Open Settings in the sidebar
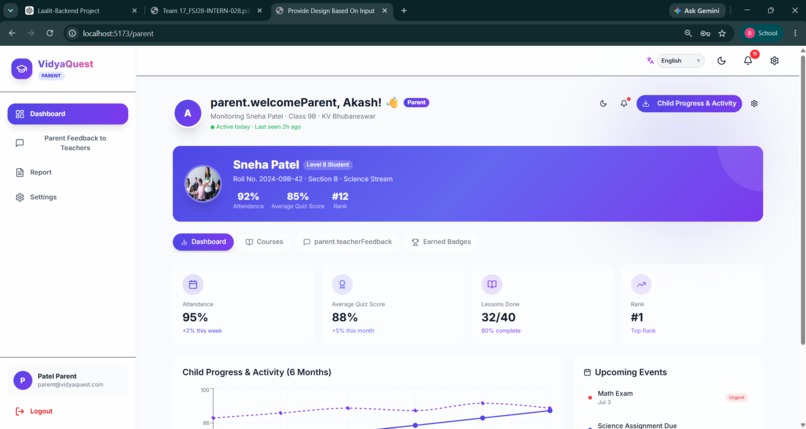The width and height of the screenshot is (806, 429). click(67, 197)
